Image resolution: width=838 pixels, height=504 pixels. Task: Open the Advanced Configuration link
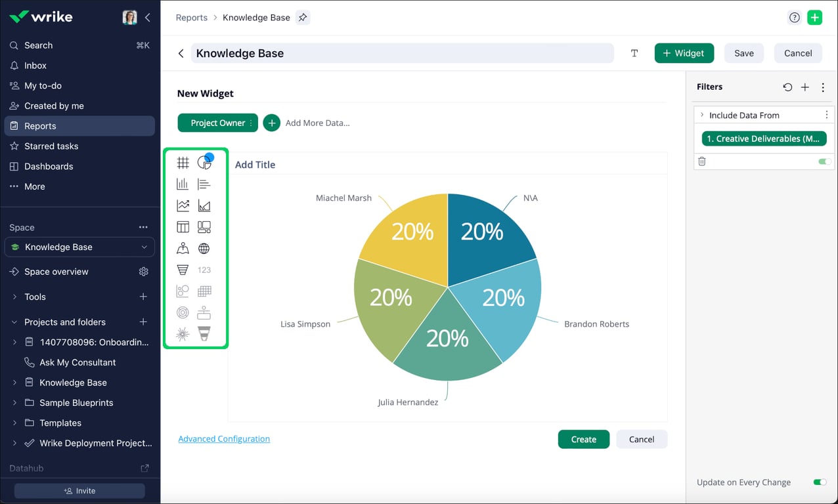point(224,438)
